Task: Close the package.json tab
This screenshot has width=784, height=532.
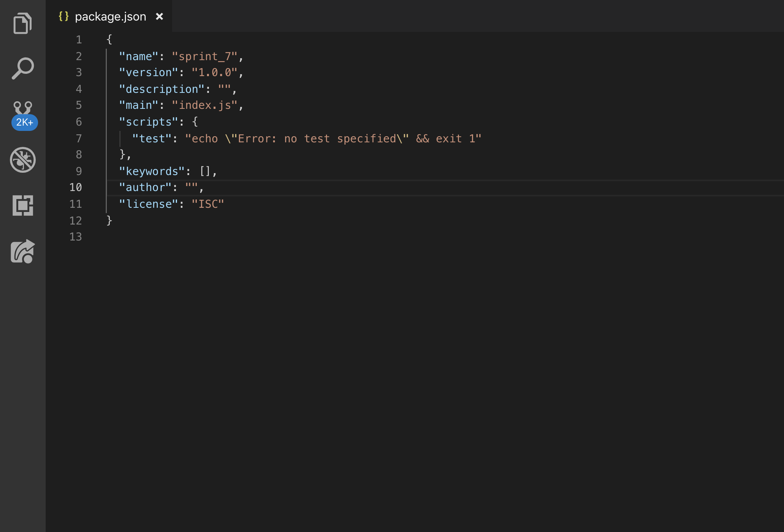Action: pos(159,16)
